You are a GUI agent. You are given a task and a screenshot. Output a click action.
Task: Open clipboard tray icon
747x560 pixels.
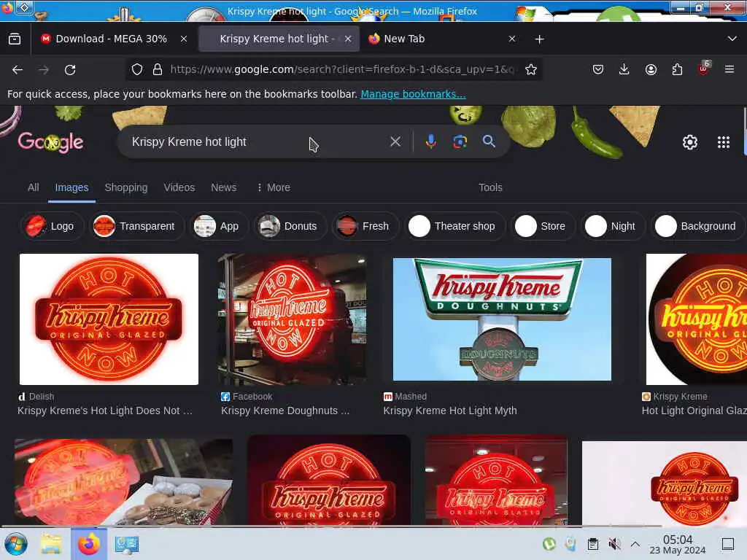tap(592, 544)
